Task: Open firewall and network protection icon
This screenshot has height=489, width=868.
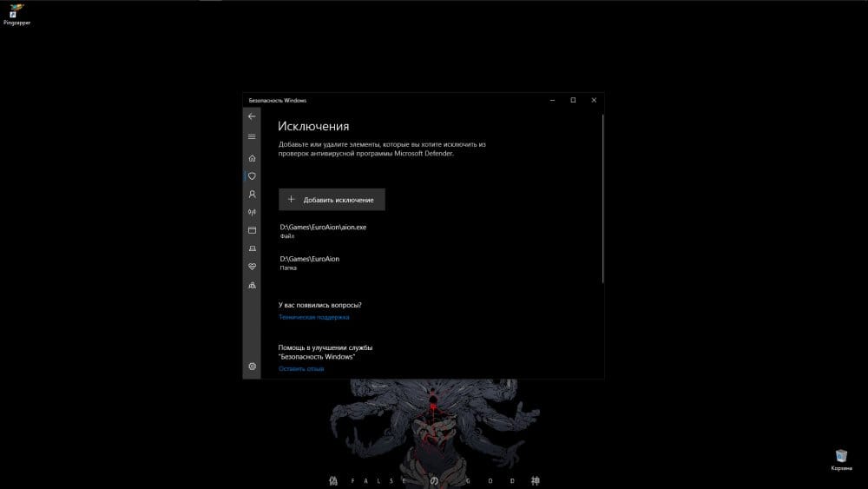Action: point(252,212)
